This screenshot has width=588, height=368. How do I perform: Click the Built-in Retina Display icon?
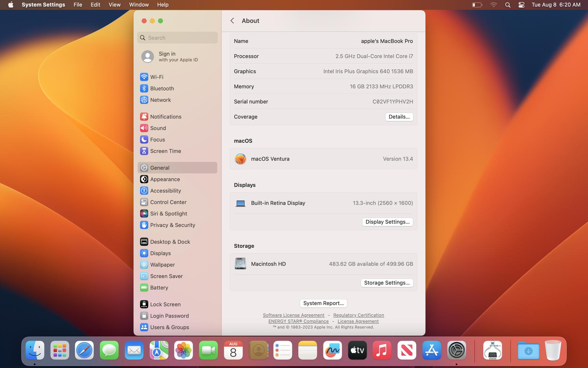[x=240, y=203]
